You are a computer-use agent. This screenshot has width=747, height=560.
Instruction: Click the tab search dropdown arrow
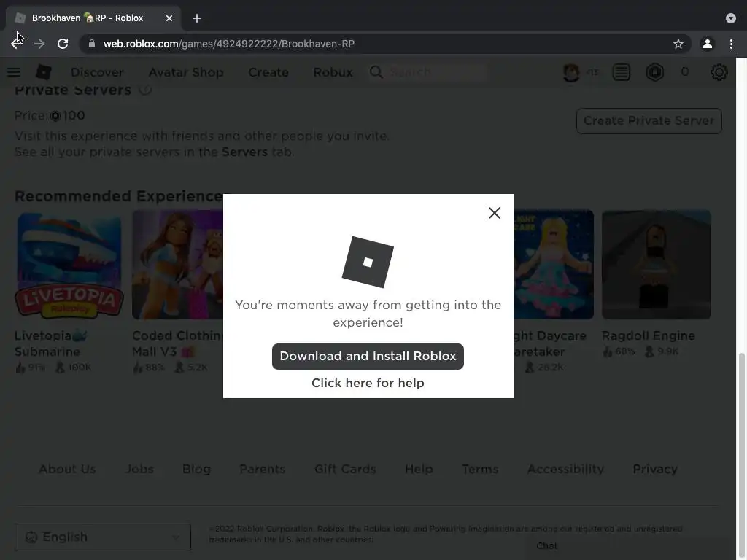(x=731, y=18)
